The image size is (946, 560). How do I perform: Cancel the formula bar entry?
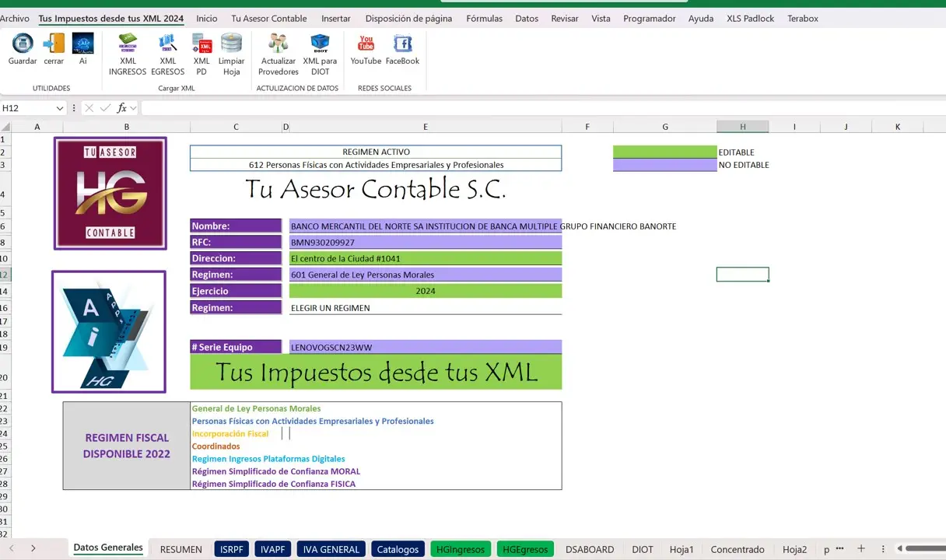coord(89,108)
